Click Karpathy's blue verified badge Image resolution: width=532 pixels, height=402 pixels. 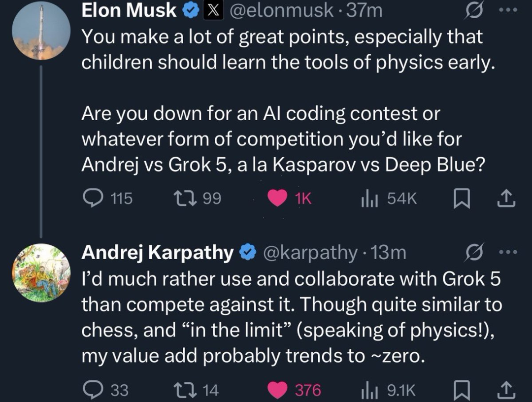247,252
